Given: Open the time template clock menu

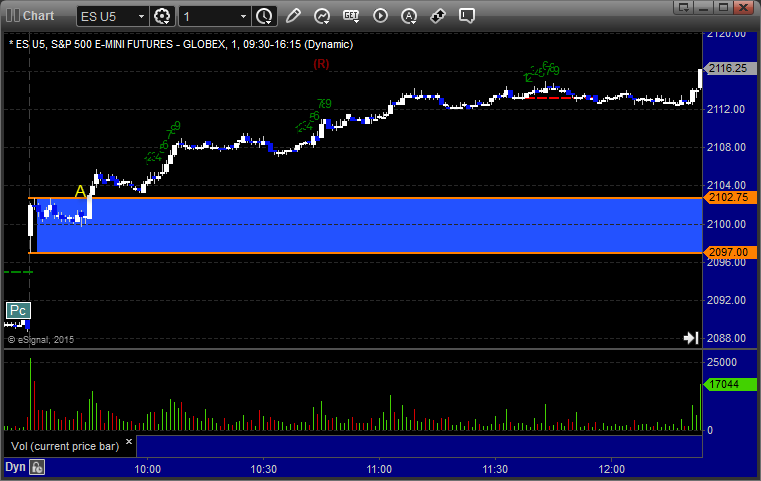Looking at the screenshot, I should pos(265,17).
